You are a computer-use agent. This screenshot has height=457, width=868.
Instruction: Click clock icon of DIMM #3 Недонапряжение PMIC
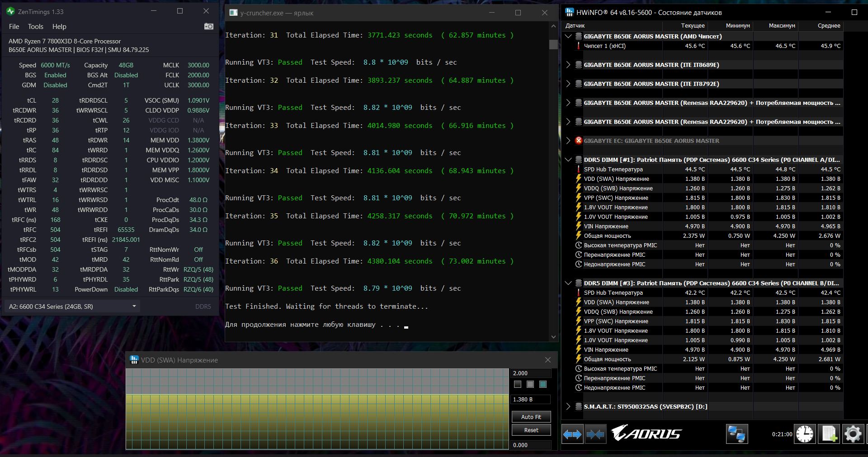pos(578,387)
